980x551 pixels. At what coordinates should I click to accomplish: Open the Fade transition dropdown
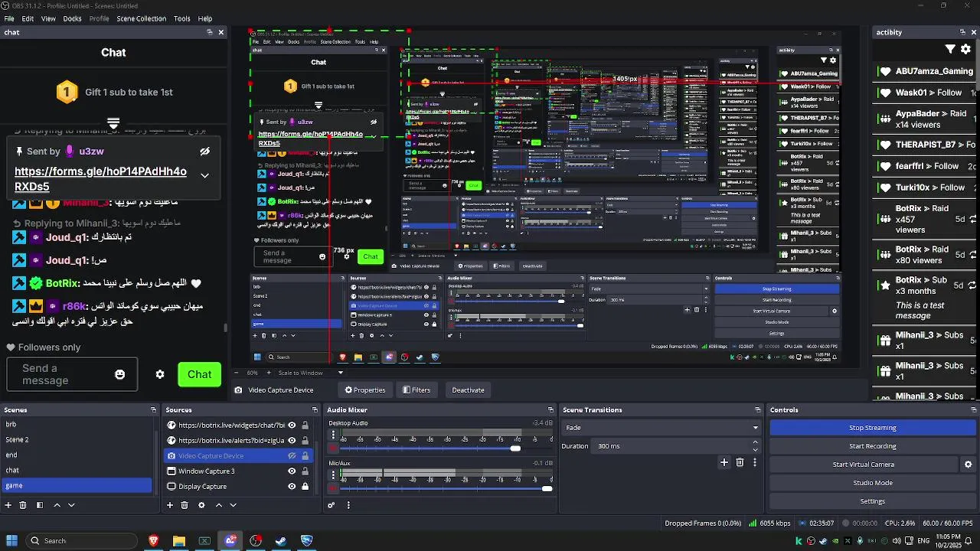661,428
